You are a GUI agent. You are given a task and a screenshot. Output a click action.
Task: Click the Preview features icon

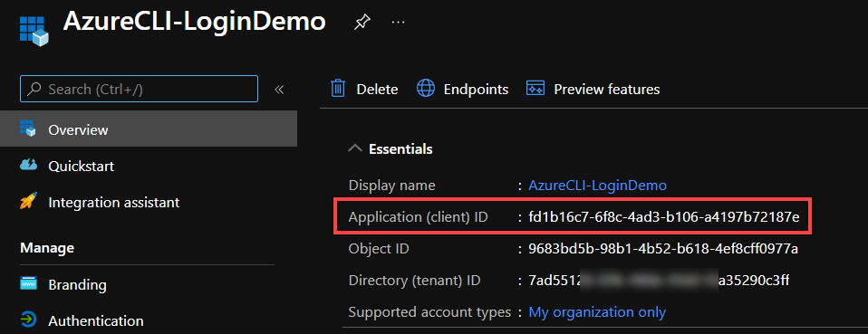[x=535, y=89]
